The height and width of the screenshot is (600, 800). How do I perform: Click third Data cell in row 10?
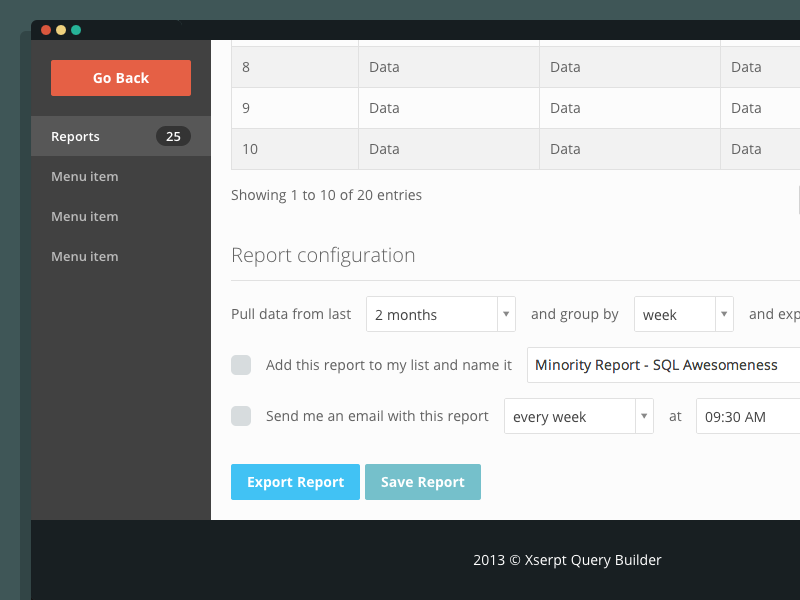click(760, 149)
